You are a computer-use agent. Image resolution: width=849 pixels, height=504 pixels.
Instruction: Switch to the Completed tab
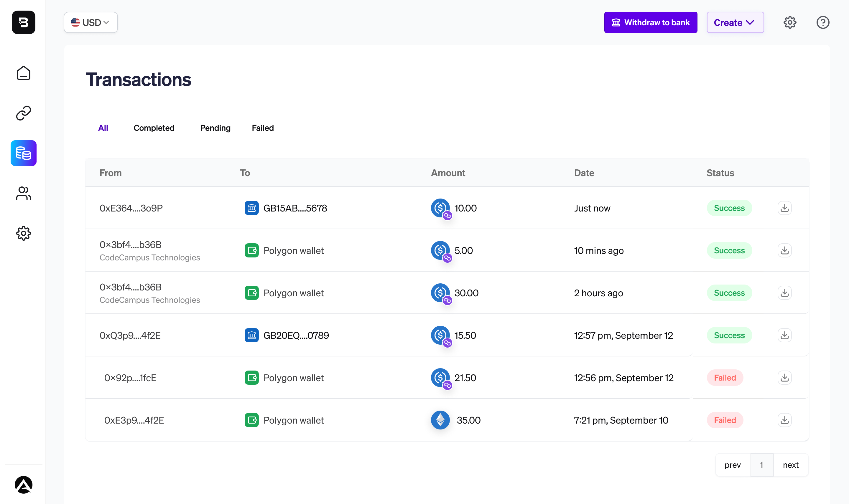(x=154, y=128)
